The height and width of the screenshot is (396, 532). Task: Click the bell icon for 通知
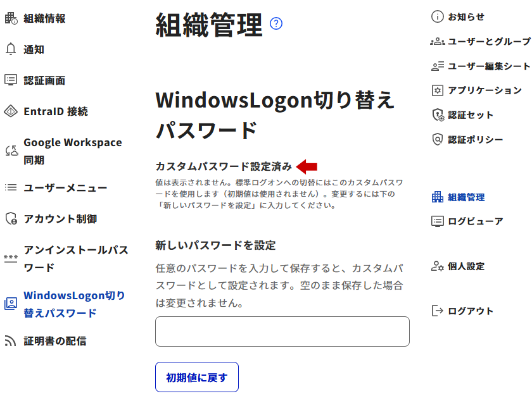click(x=11, y=49)
